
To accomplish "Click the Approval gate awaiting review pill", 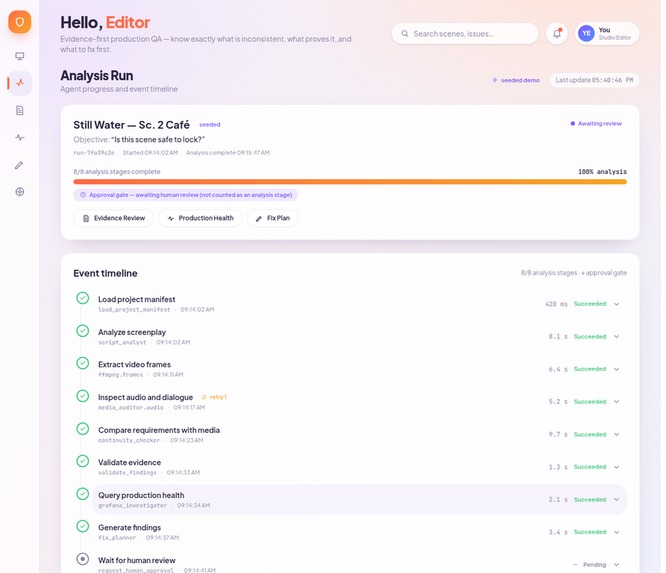I will (186, 195).
